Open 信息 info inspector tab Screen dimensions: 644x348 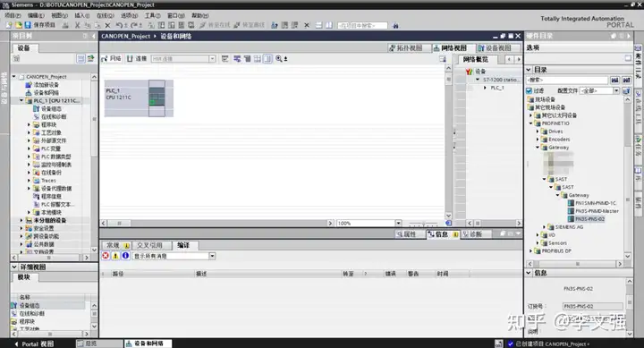pos(443,234)
